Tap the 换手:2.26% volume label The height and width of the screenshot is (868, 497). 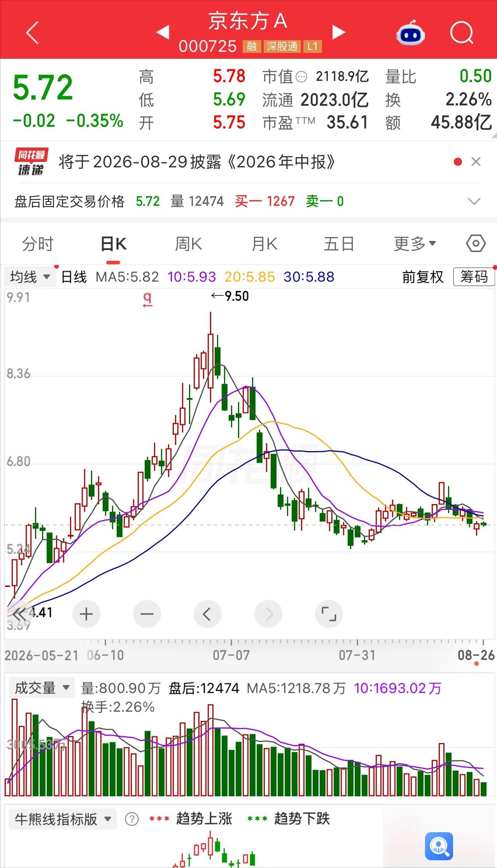pyautogui.click(x=118, y=707)
